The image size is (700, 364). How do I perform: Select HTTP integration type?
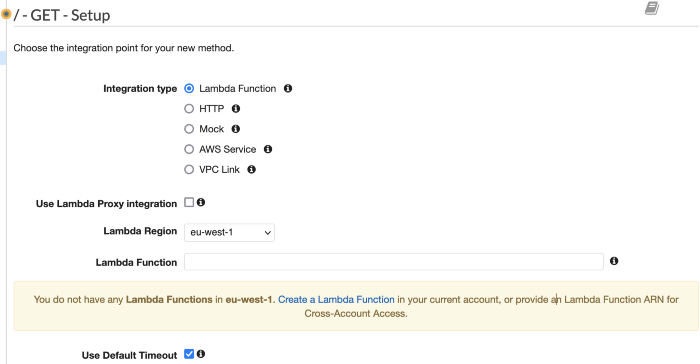point(189,109)
